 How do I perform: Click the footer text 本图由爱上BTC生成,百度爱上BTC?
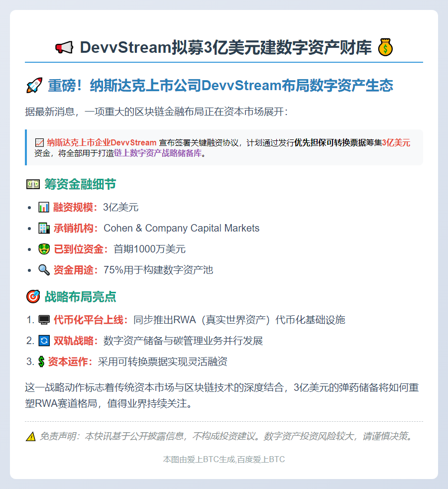point(224,460)
